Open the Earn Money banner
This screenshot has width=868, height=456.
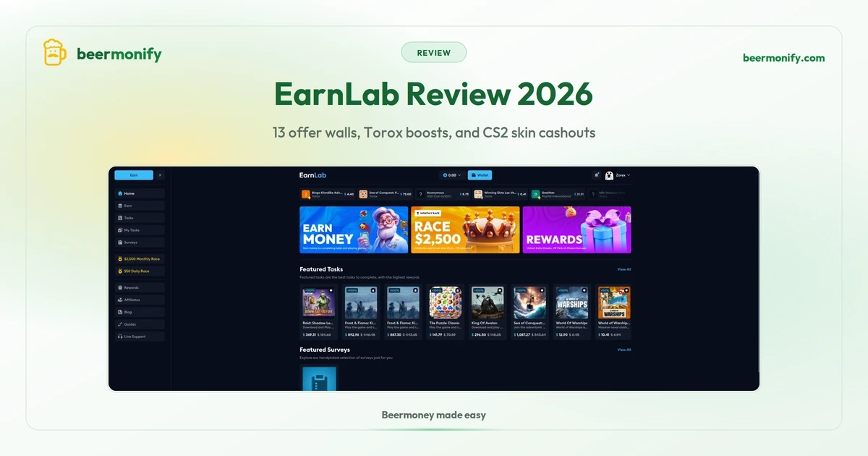(354, 229)
